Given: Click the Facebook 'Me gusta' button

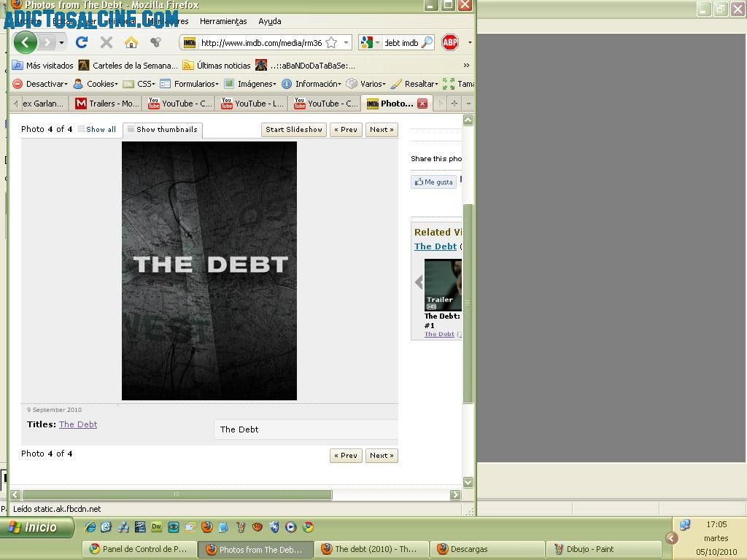Looking at the screenshot, I should [433, 182].
